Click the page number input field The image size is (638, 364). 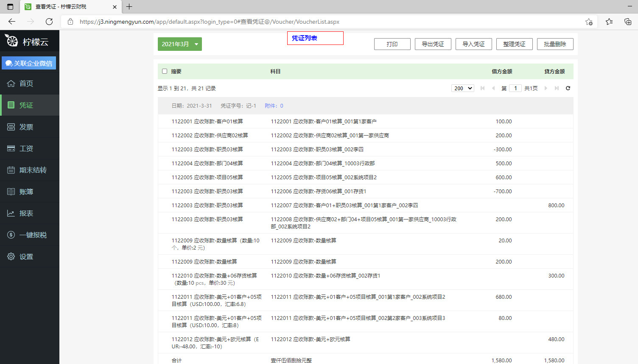pyautogui.click(x=515, y=88)
